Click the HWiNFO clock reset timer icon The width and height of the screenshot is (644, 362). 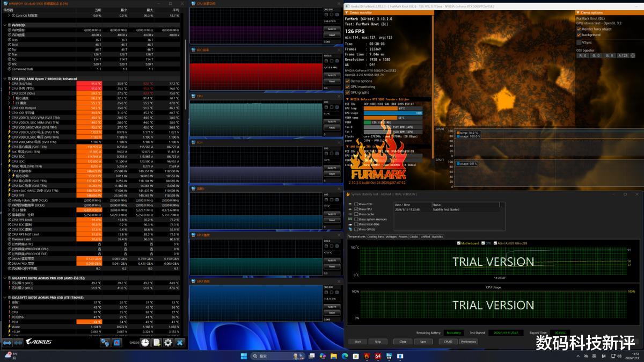[x=145, y=343]
